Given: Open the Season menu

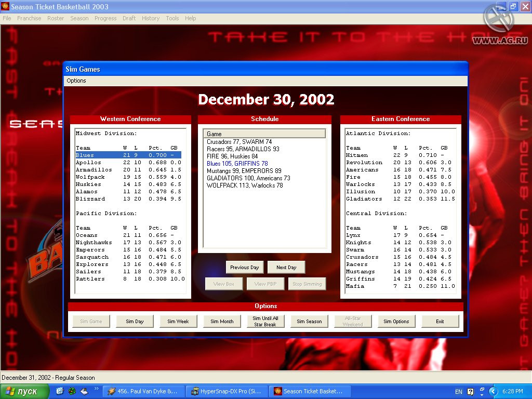Looking at the screenshot, I should click(79, 18).
